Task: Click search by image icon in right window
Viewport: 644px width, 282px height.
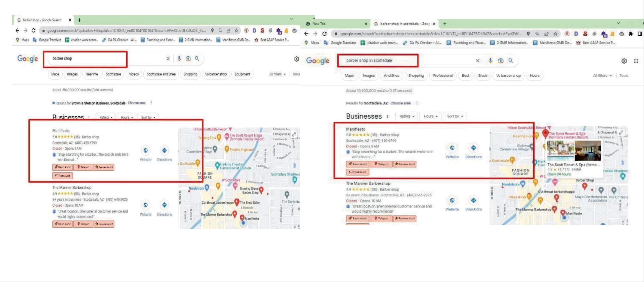Action: tap(500, 61)
